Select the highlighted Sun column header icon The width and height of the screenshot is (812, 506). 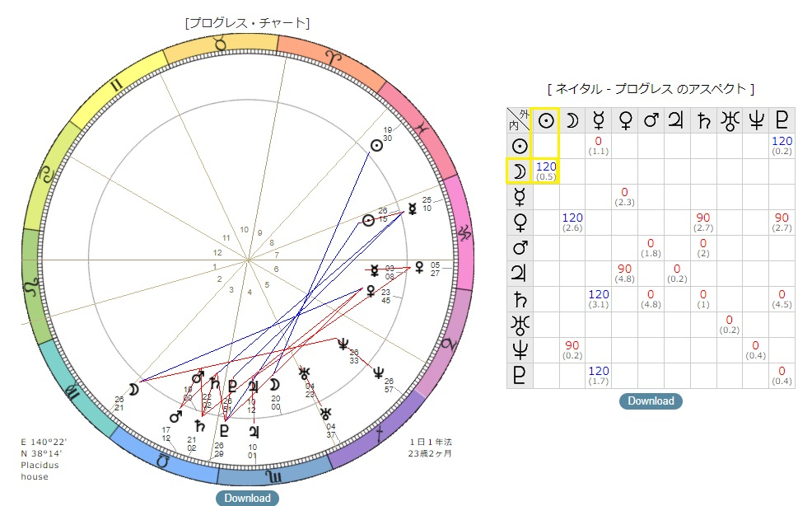pos(546,120)
